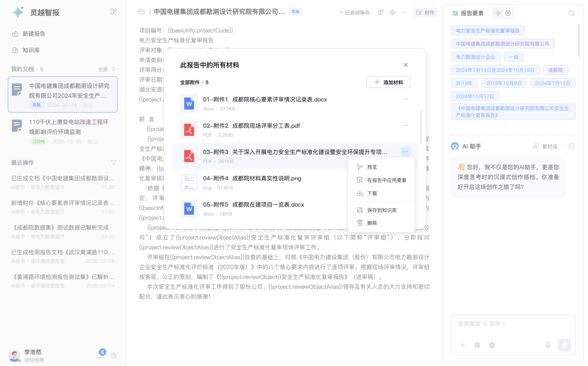Click search icon in report elements panel

click(571, 13)
